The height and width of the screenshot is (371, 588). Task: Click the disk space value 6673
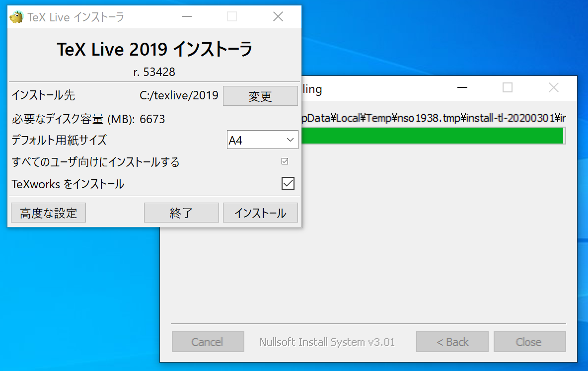[x=152, y=119]
